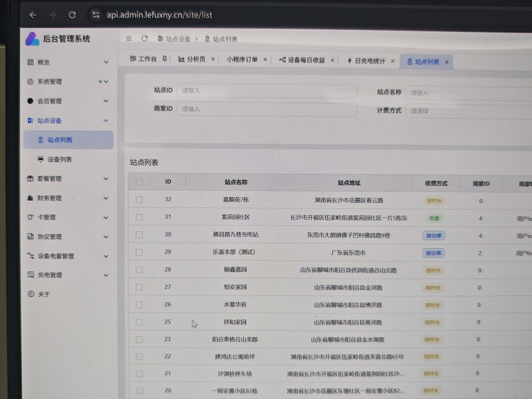532x399 pixels.
Task: Close the 日充电统计 tab
Action: click(392, 61)
